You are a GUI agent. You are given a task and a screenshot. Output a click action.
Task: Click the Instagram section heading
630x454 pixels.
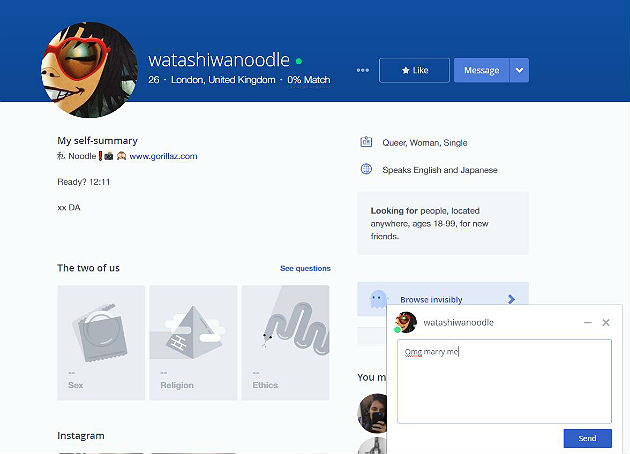81,436
